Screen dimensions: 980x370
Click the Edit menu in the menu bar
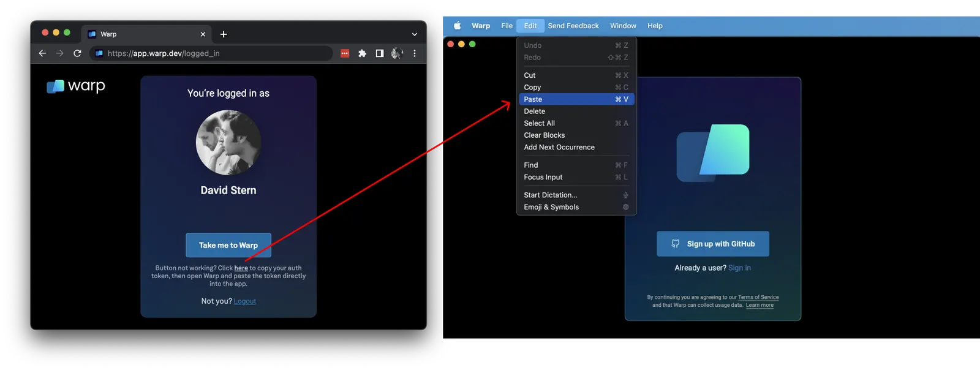pyautogui.click(x=530, y=26)
